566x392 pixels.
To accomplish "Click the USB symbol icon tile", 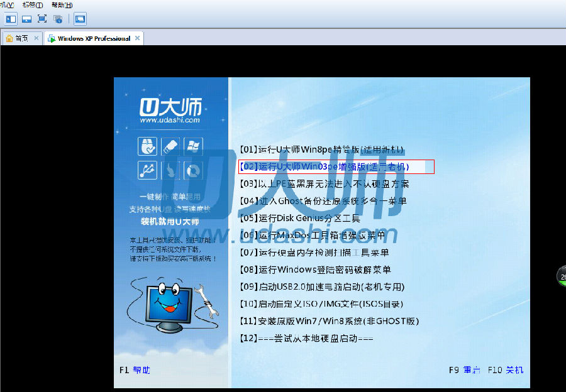I will click(x=148, y=170).
